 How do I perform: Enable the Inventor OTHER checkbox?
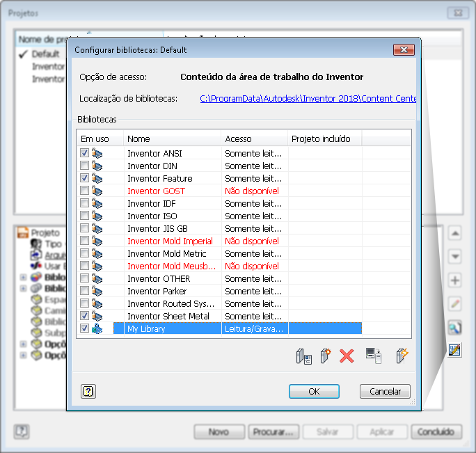tap(84, 278)
